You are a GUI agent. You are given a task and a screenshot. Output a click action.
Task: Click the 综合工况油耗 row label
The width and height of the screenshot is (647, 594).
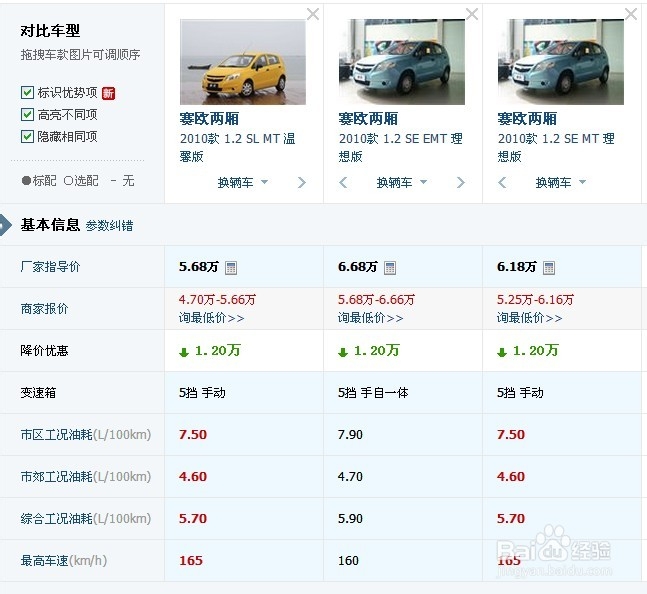click(x=86, y=519)
